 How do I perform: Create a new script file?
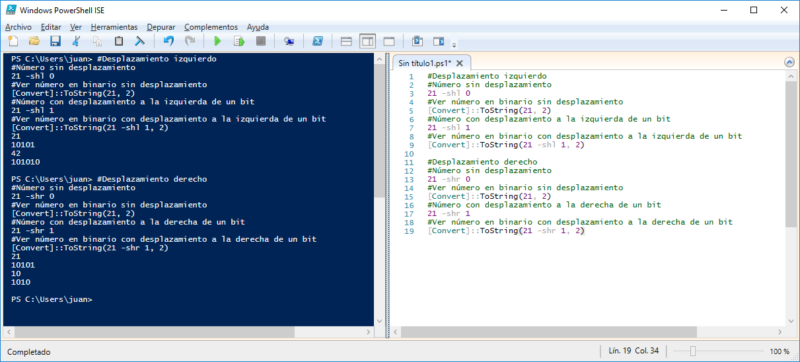tap(13, 41)
